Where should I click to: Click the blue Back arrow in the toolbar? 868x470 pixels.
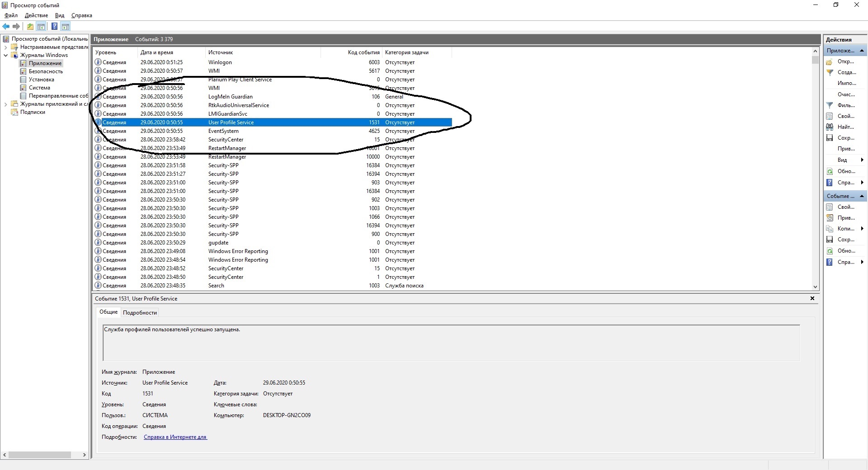(x=6, y=26)
